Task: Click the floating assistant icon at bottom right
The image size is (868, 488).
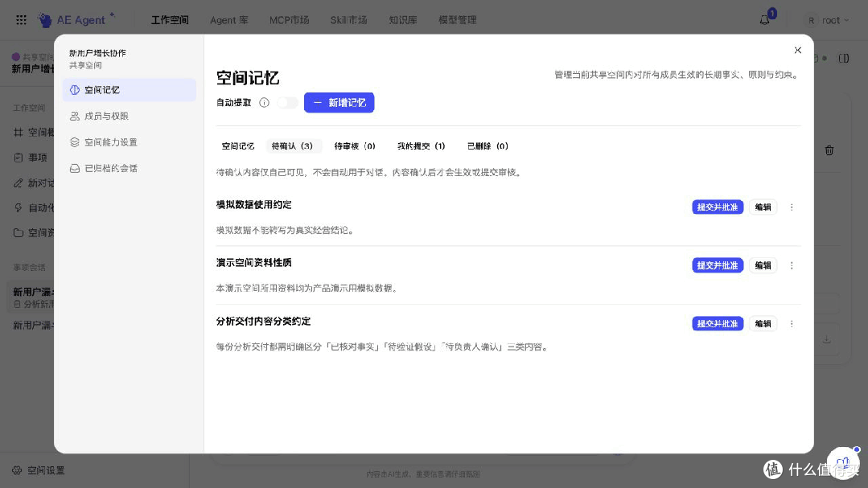Action: tap(843, 462)
